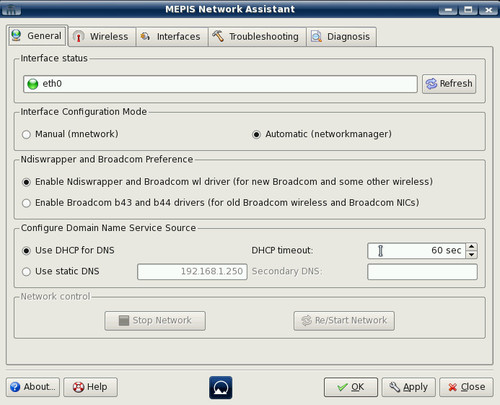Decrease DHCP timeout with down arrow
This screenshot has width=500, height=405.
(x=471, y=255)
